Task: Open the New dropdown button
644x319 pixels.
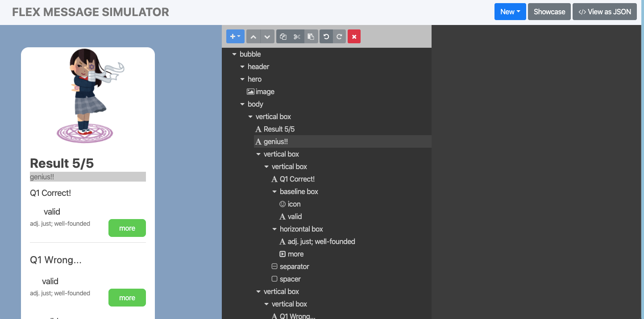Action: click(510, 12)
